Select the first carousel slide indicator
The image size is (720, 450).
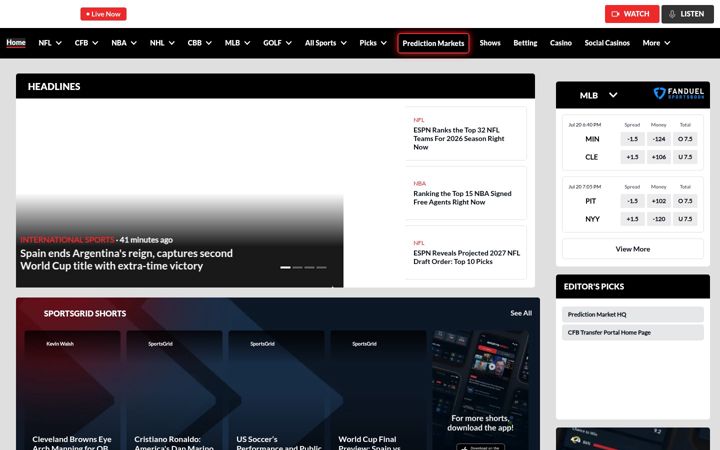(285, 267)
